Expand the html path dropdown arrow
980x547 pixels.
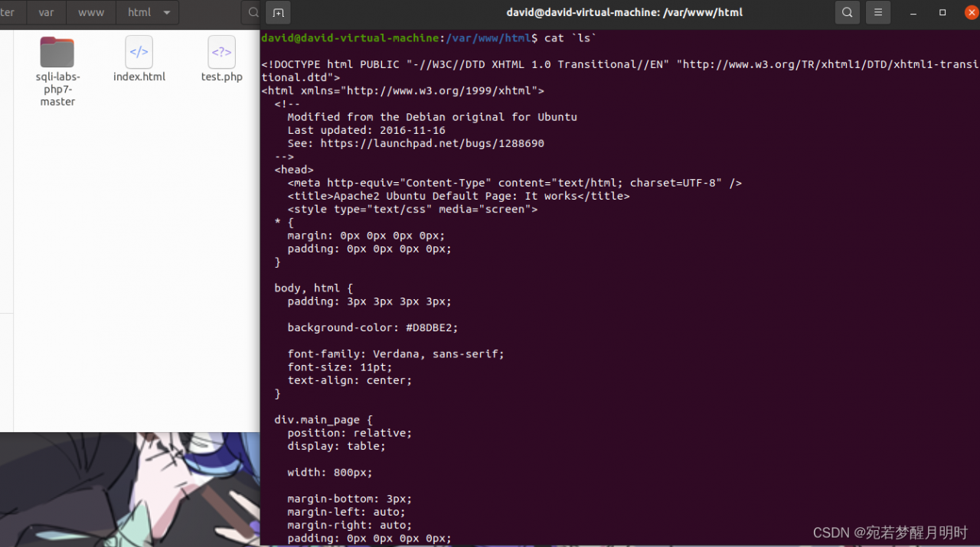(x=167, y=12)
